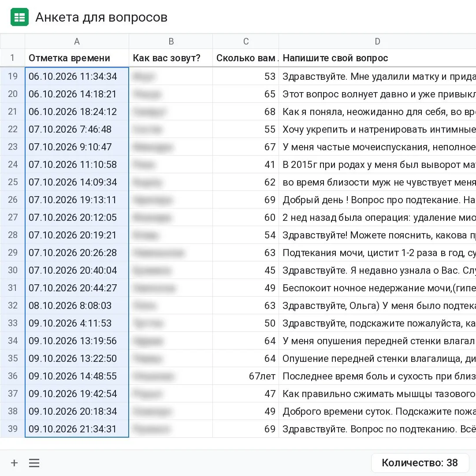Image resolution: width=476 pixels, height=476 pixels.
Task: Select row 30 header number
Action: point(12,270)
